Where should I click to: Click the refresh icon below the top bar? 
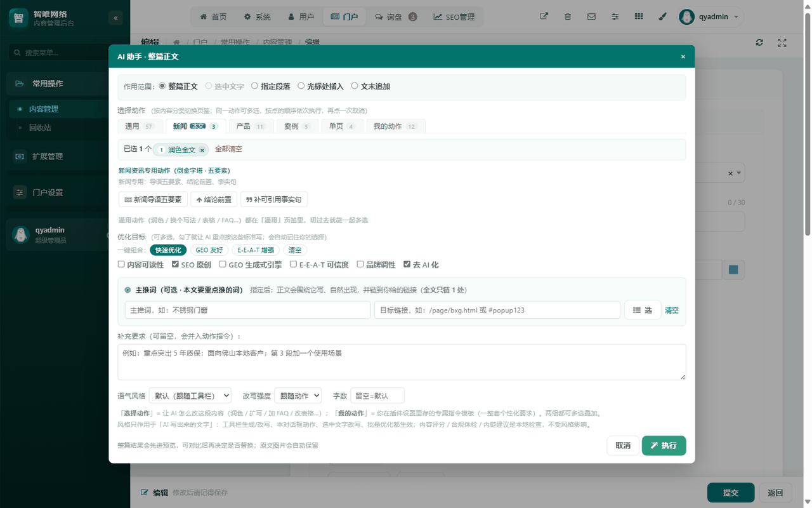coord(759,43)
